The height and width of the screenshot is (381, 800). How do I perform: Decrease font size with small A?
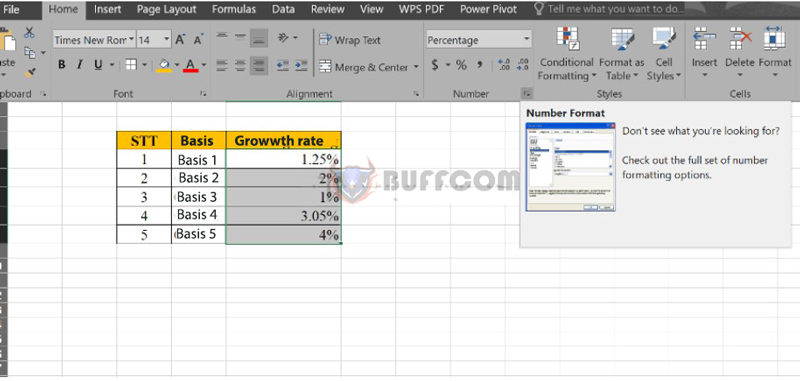(x=198, y=40)
